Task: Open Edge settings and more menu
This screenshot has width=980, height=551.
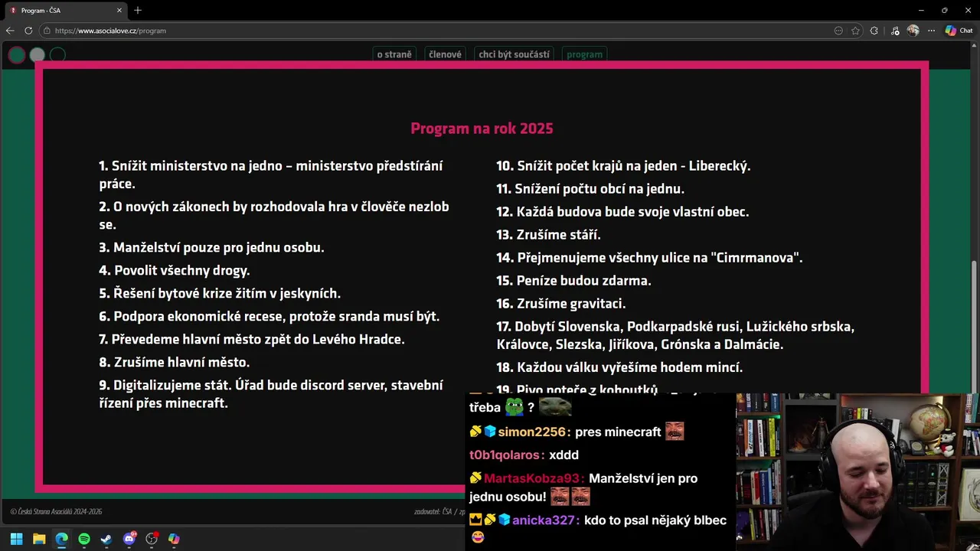Action: tap(931, 31)
